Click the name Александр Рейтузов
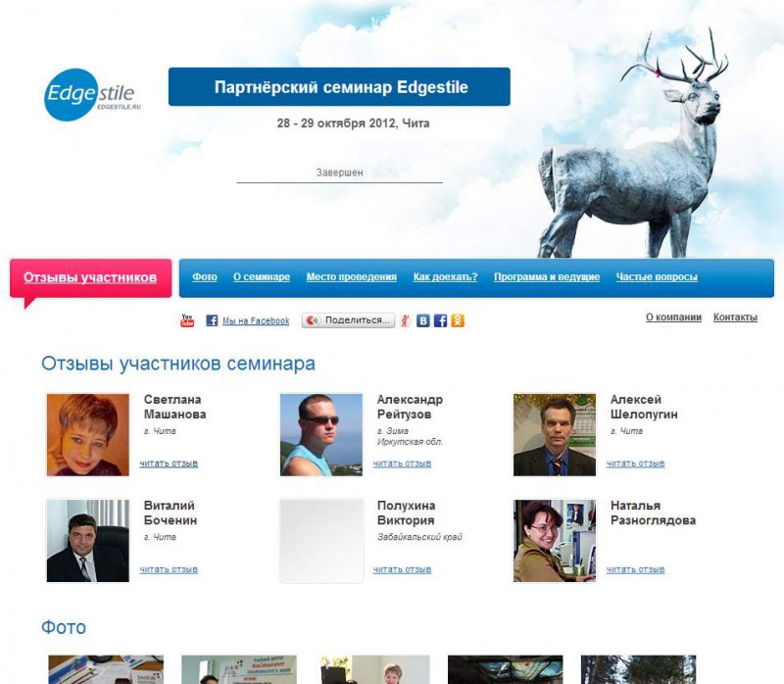Image resolution: width=784 pixels, height=684 pixels. [x=410, y=407]
